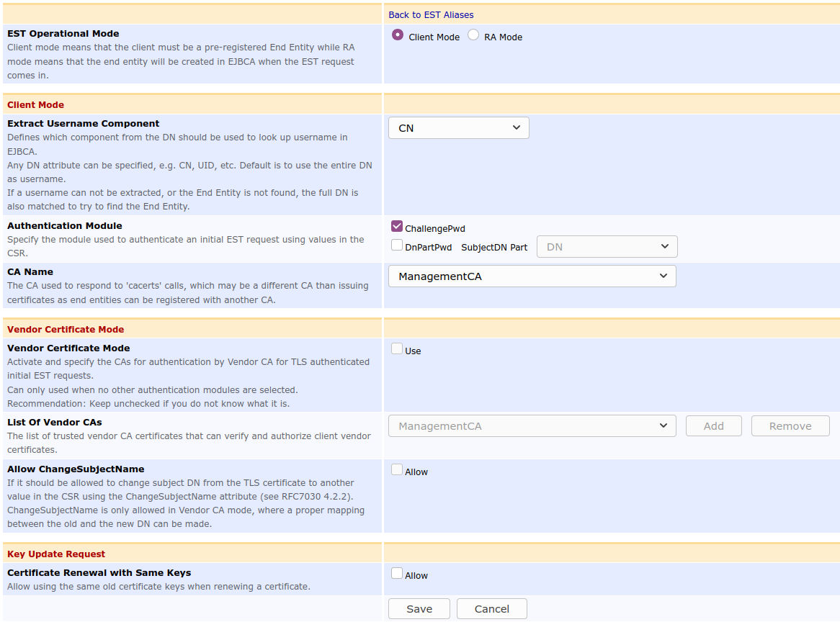Tick the Vendor Certificate Mode Use checkbox
Screen dimensions: 840x622
pos(397,349)
